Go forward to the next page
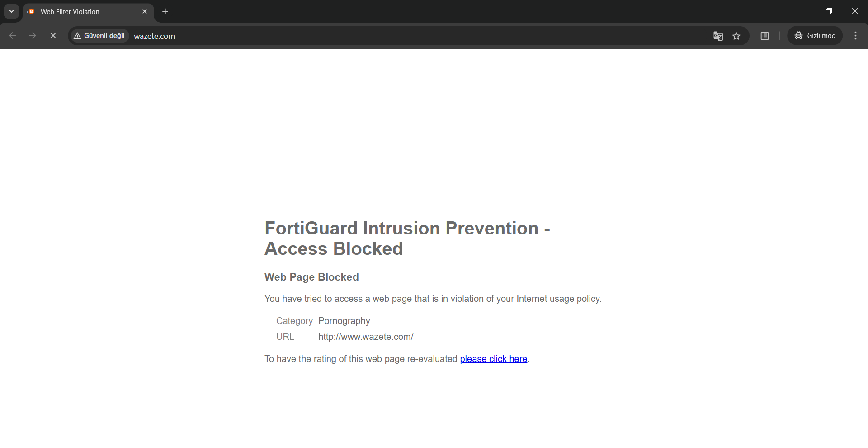This screenshot has width=868, height=448. click(33, 36)
